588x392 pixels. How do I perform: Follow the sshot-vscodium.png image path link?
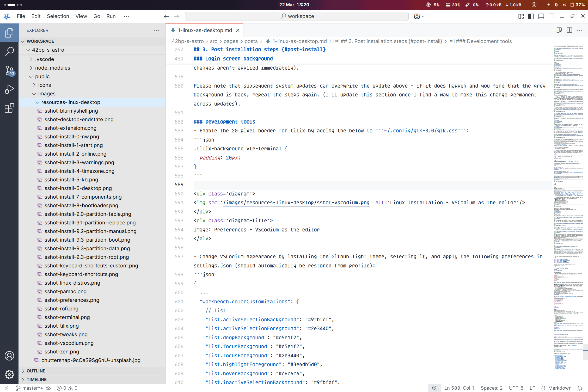(296, 203)
